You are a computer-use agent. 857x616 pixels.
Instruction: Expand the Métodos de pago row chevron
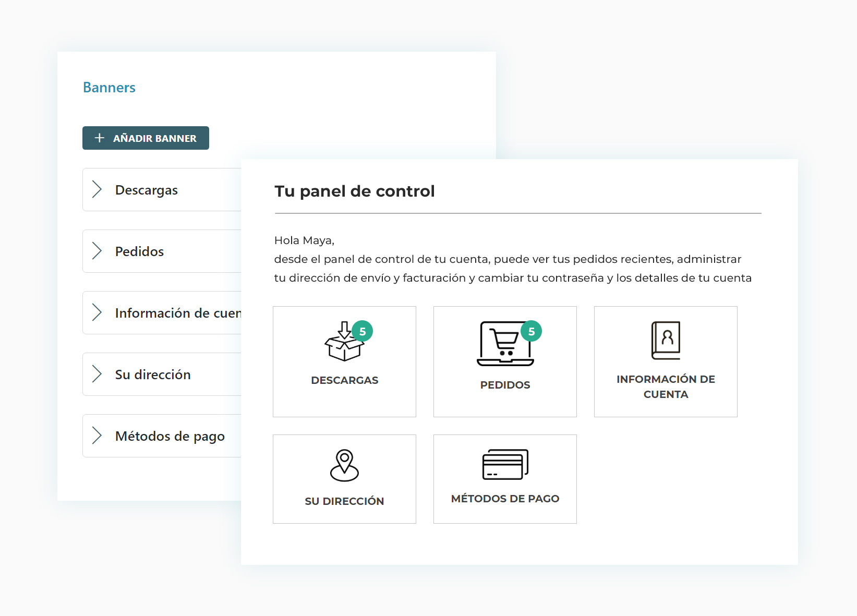pyautogui.click(x=97, y=436)
